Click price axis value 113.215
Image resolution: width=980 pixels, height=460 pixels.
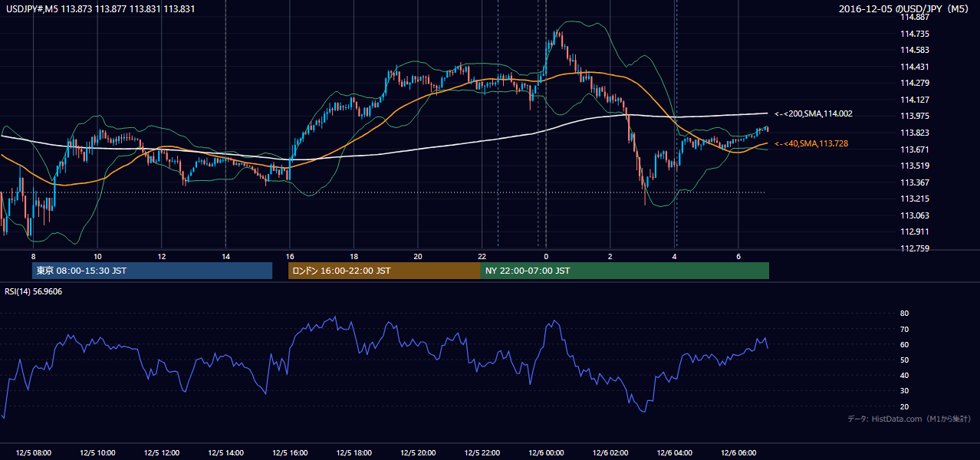(x=916, y=199)
